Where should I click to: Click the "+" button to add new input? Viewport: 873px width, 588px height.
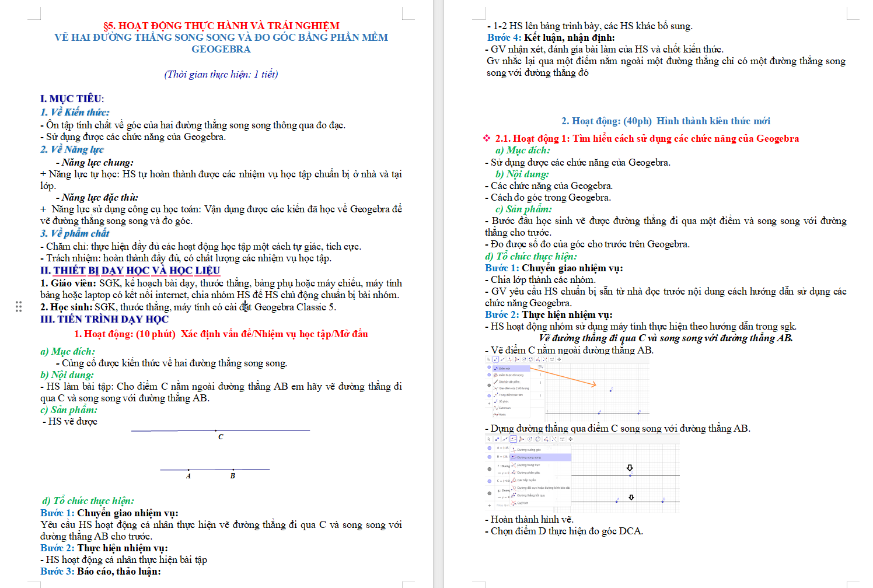click(x=489, y=505)
